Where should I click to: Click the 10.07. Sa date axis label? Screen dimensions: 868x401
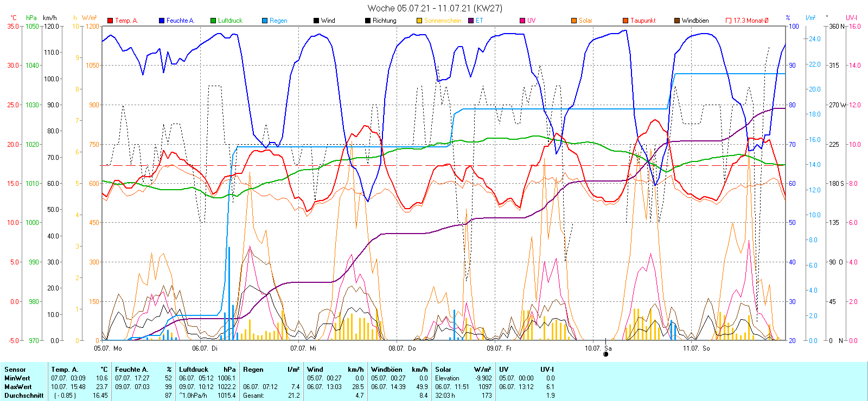[x=598, y=348]
